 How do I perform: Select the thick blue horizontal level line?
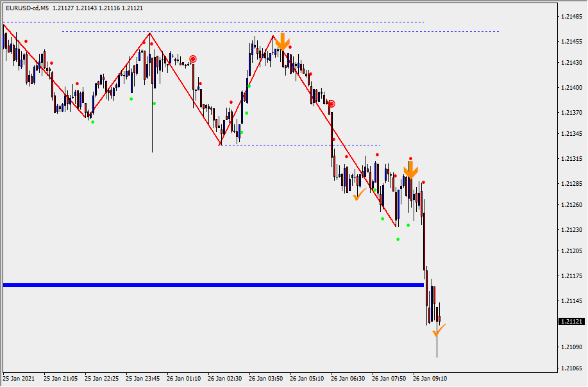tap(212, 284)
